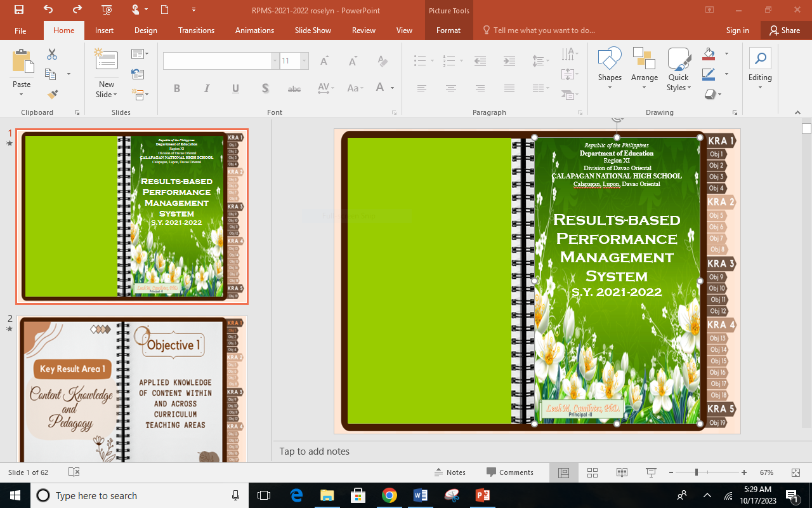Toggle Bold formatting

(x=177, y=88)
